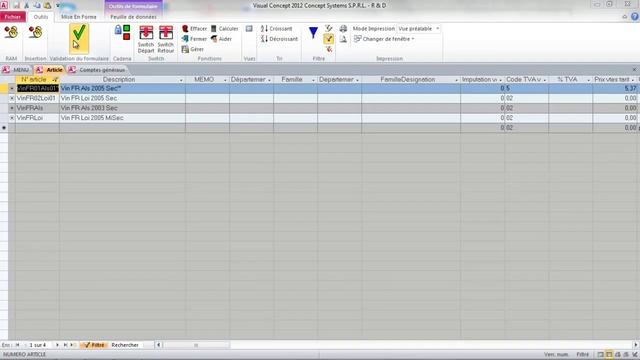Image resolution: width=640 pixels, height=360 pixels.
Task: Click the horizontal scrollbar right arrow
Action: [636, 345]
